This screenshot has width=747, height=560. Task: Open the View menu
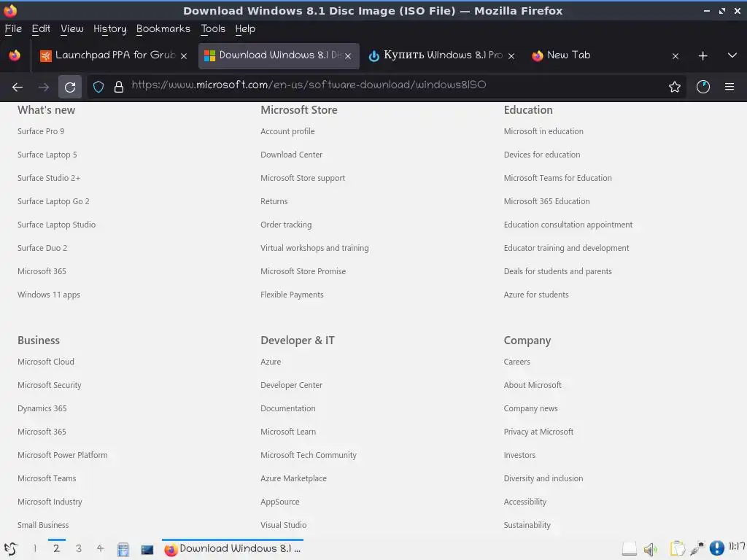click(x=72, y=29)
